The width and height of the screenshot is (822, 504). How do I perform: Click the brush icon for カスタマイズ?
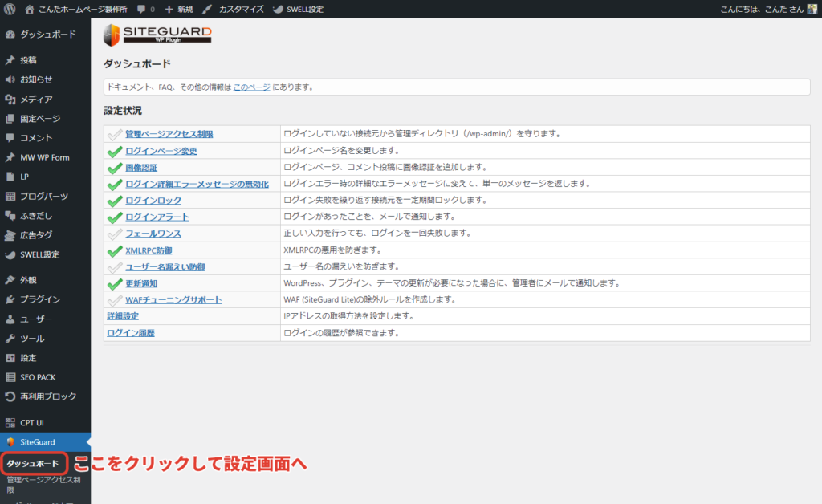(207, 10)
